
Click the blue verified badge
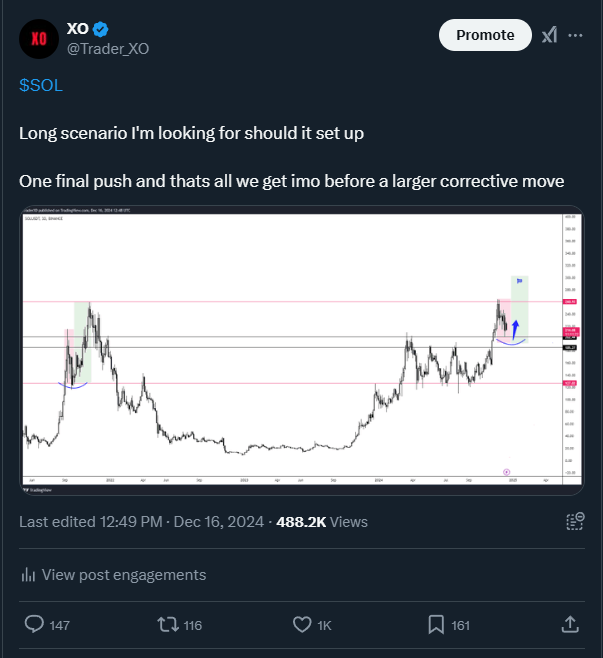pos(100,29)
